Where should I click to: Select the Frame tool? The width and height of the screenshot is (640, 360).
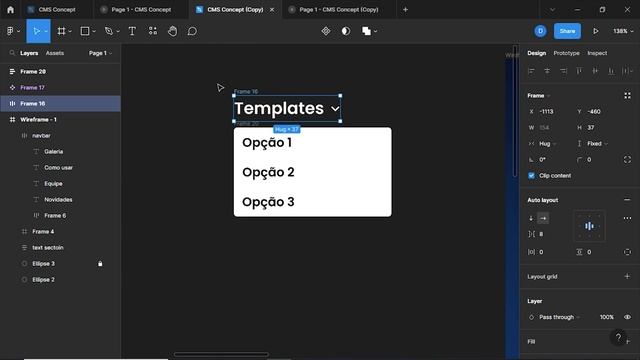coord(61,31)
